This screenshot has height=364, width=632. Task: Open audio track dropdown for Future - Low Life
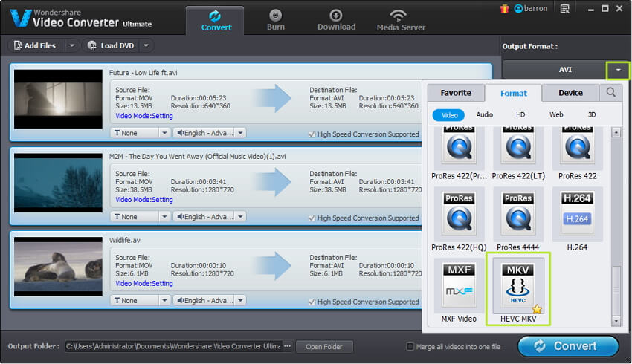pyautogui.click(x=240, y=133)
